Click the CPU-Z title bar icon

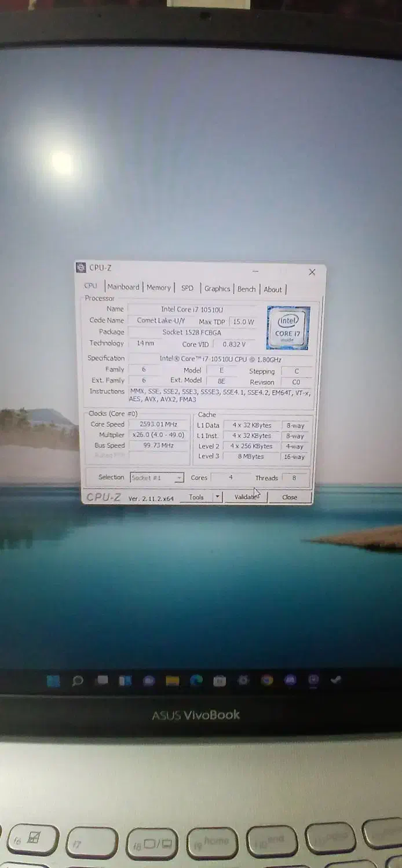coord(82,267)
